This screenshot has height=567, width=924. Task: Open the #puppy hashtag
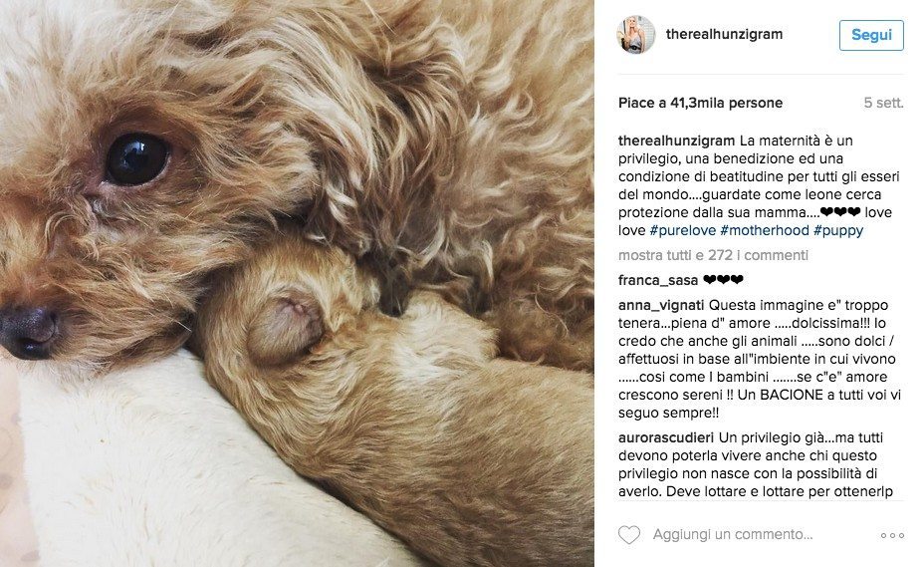pyautogui.click(x=838, y=231)
